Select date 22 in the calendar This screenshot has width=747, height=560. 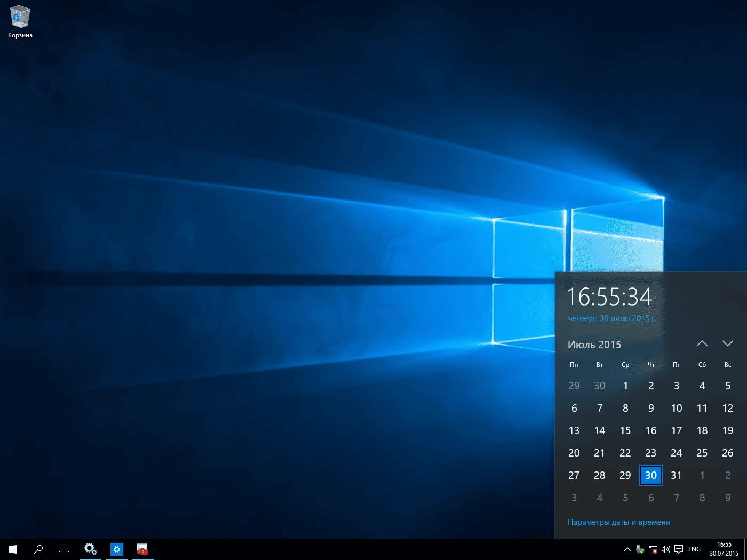625,453
